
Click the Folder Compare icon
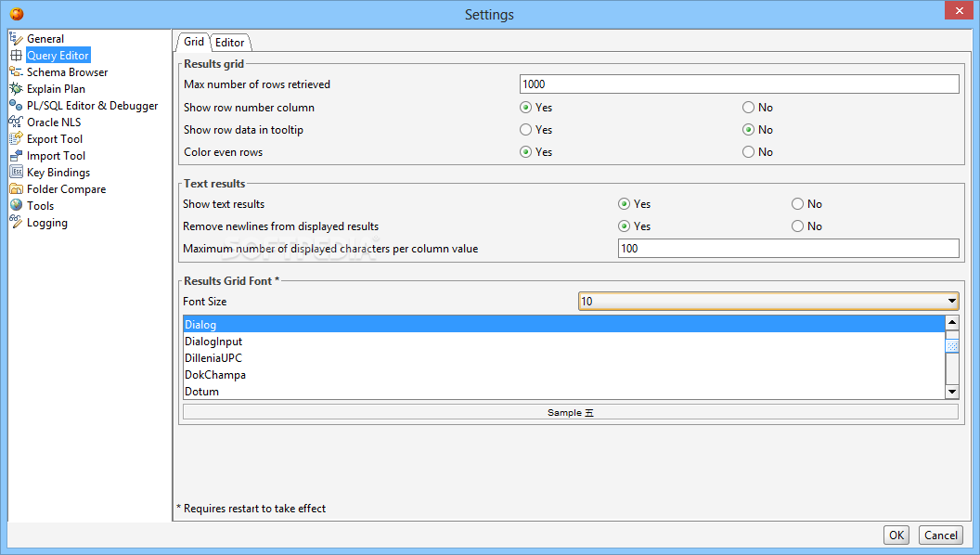click(17, 188)
